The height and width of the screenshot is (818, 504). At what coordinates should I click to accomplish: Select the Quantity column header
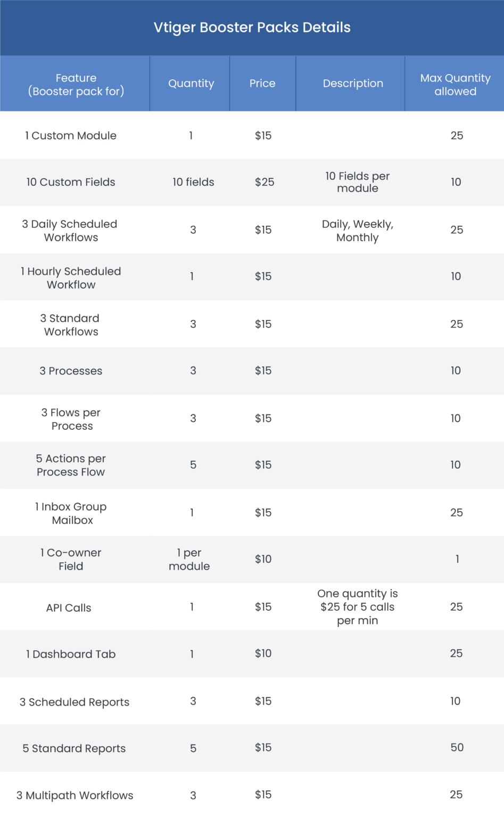[x=191, y=84]
